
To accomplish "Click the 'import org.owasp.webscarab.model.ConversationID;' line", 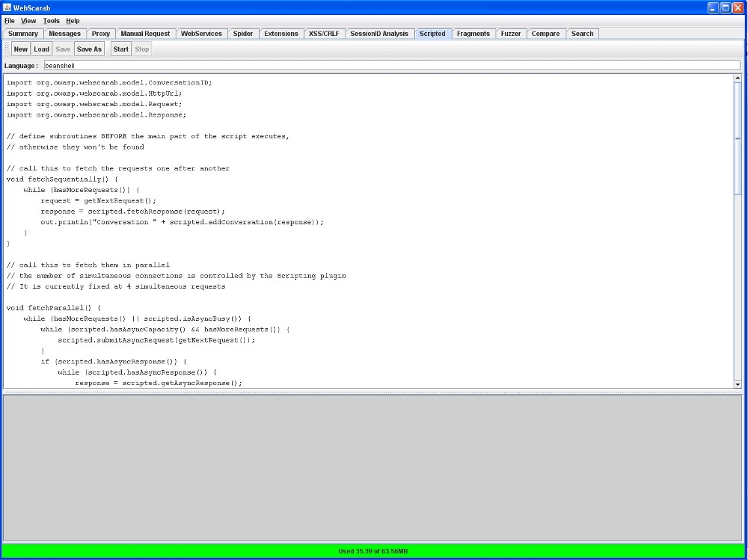I will 109,82.
